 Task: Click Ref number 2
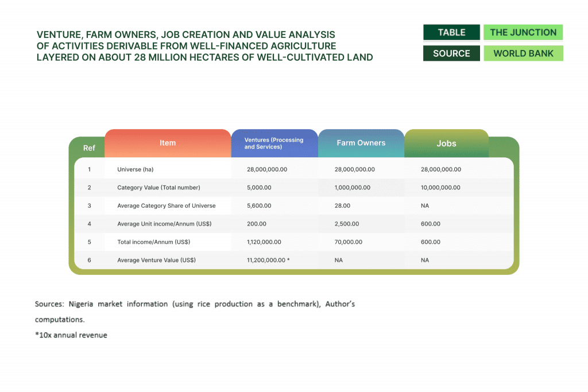click(x=89, y=187)
